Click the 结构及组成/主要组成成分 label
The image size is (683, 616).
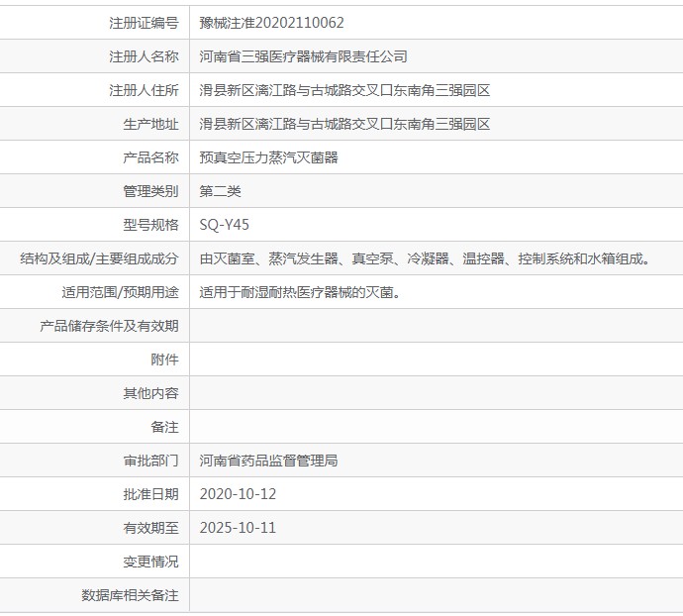click(99, 258)
